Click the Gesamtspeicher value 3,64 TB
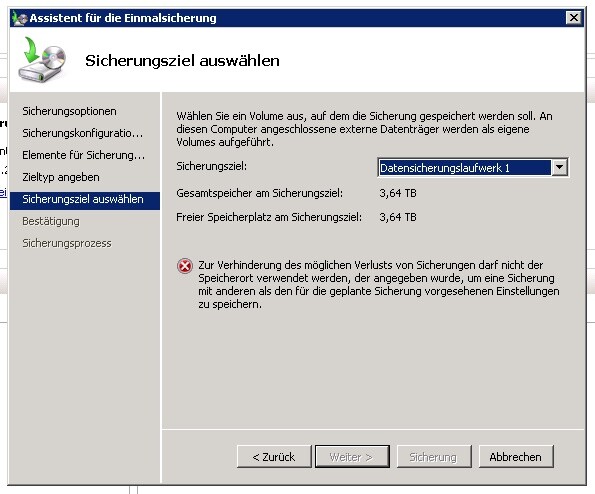The image size is (595, 494). (x=398, y=193)
